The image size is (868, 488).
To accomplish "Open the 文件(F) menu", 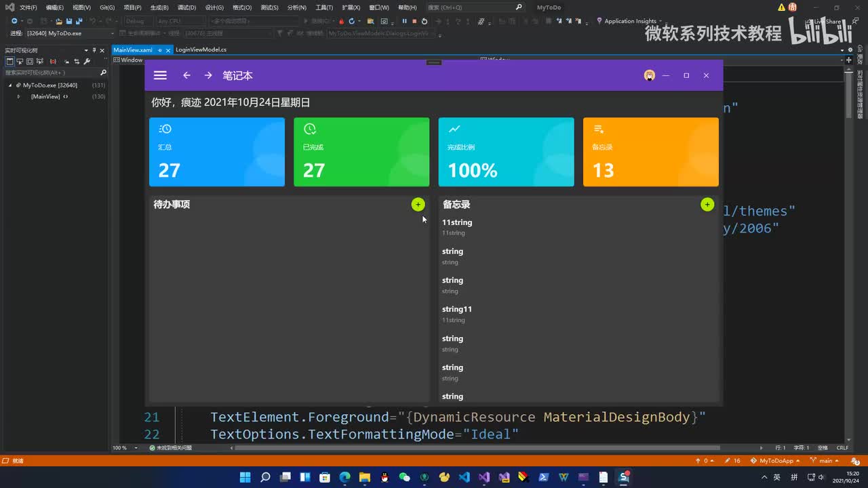I will coord(28,7).
